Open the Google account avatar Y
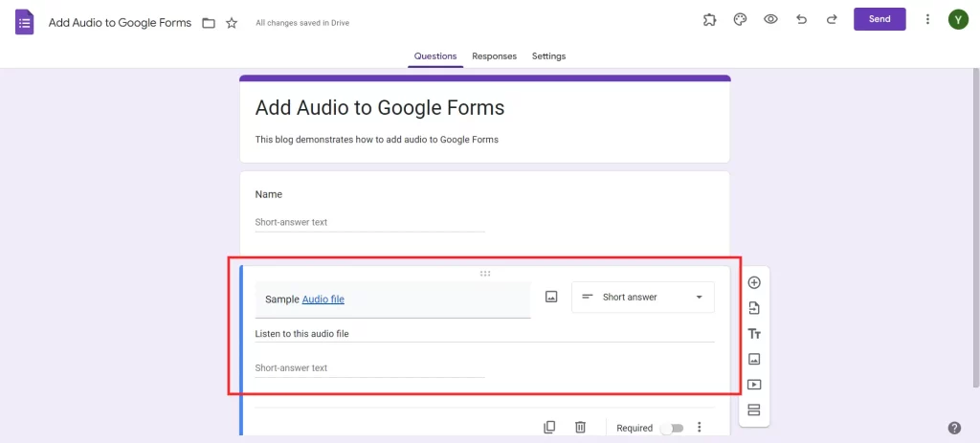The width and height of the screenshot is (980, 443). pyautogui.click(x=958, y=19)
